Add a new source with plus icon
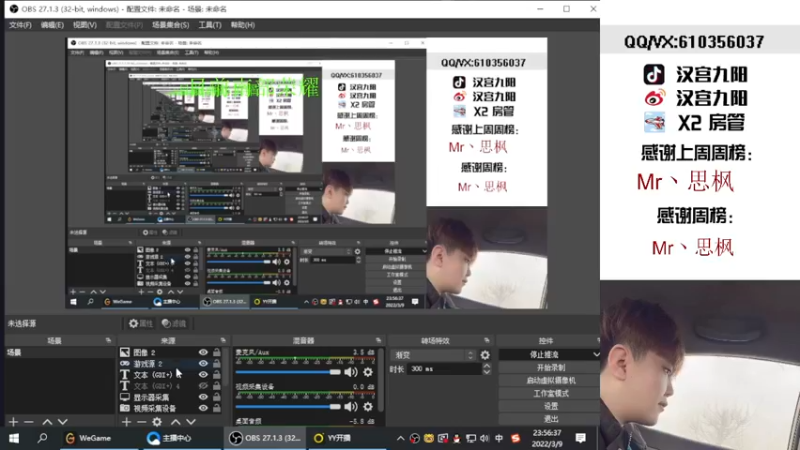 click(x=126, y=422)
